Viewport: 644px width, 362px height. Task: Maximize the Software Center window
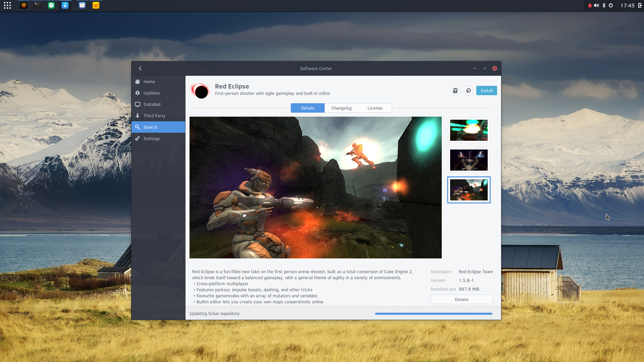[x=485, y=68]
